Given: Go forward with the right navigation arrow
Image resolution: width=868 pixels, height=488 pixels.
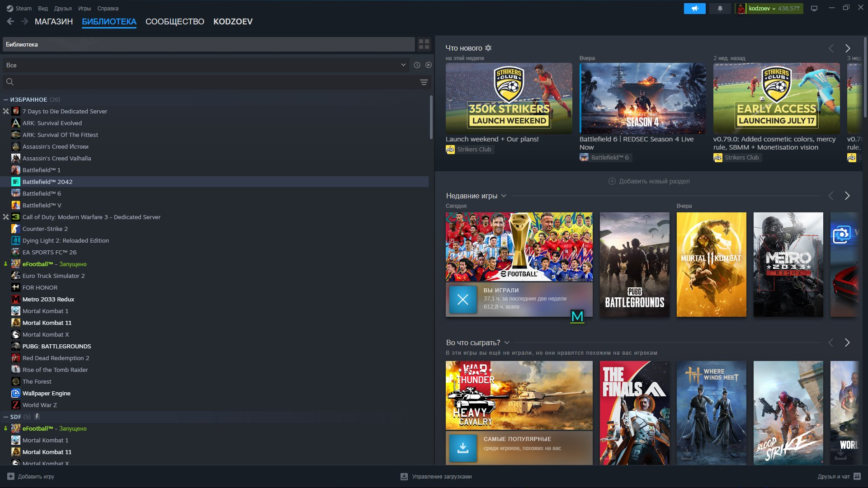Looking at the screenshot, I should tap(25, 21).
